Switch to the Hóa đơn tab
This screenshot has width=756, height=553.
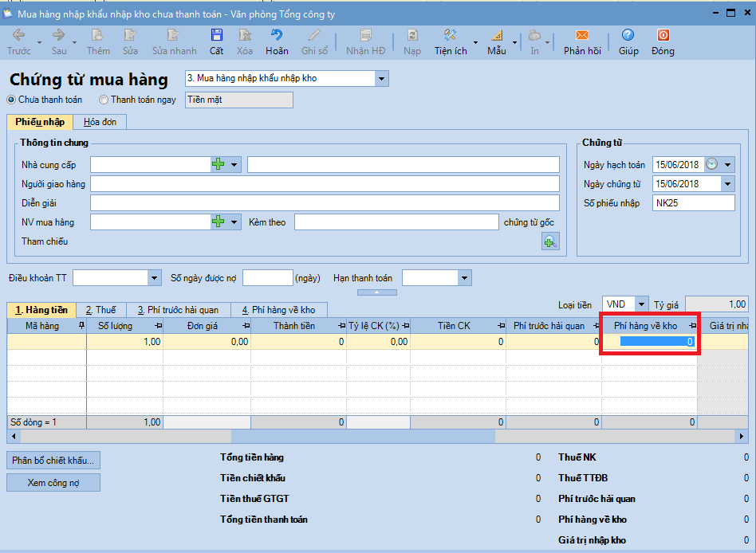pos(100,122)
